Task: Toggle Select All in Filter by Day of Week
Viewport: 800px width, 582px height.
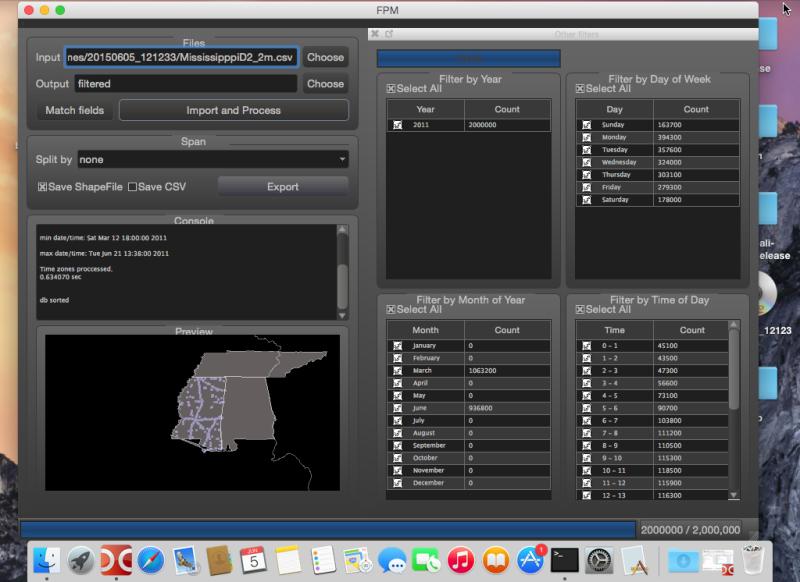Action: pyautogui.click(x=580, y=89)
